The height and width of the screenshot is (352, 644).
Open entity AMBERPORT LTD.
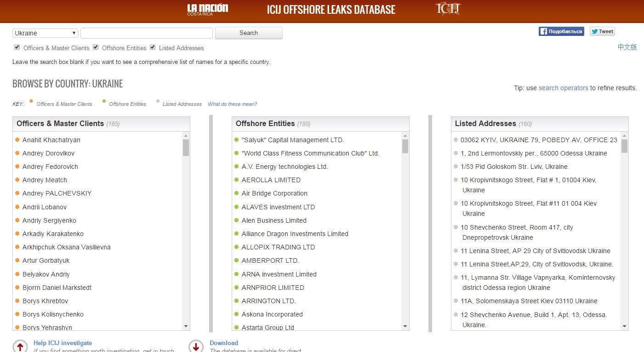point(270,260)
